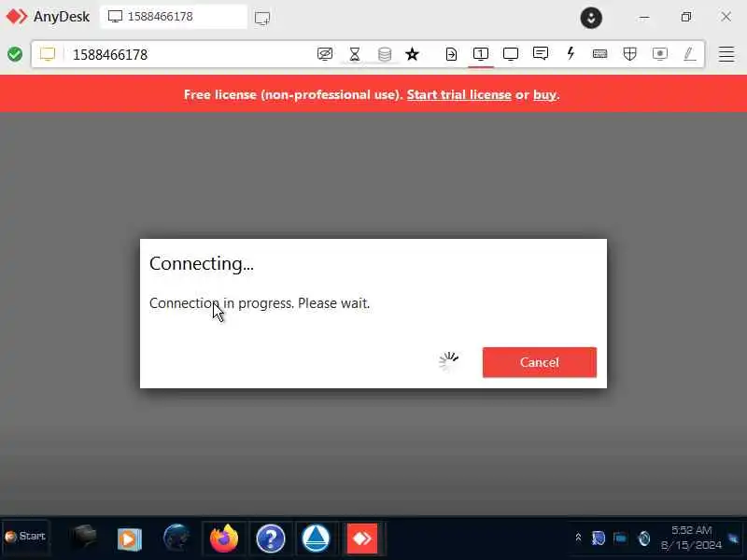Open the display settings monitor icon
The image size is (747, 560).
pyautogui.click(x=510, y=54)
